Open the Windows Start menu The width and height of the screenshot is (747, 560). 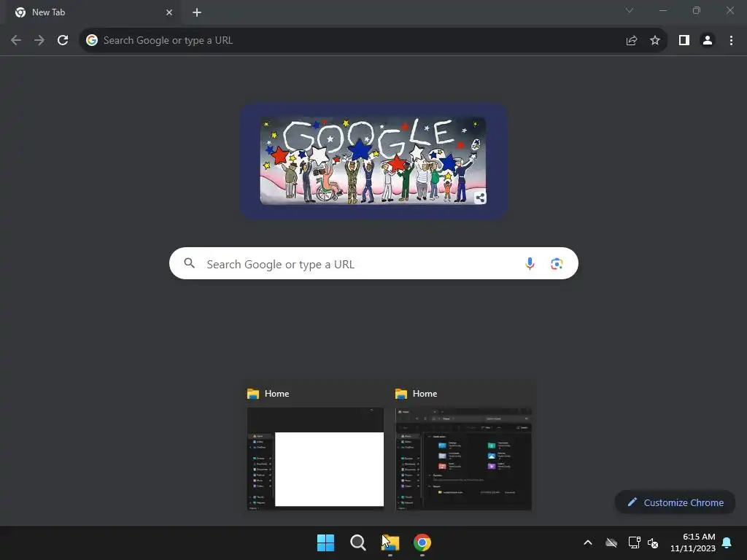click(x=326, y=542)
